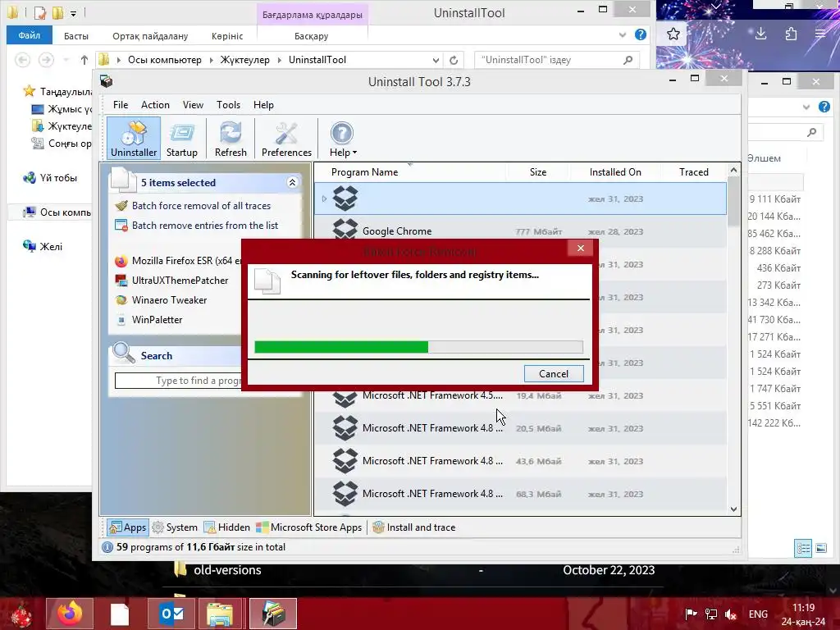This screenshot has height=630, width=840.
Task: Select Жүктеулер breadcrumb in address bar
Action: pos(244,60)
